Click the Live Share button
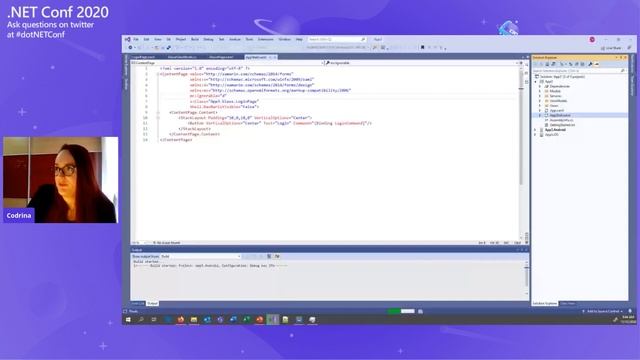The height and width of the screenshot is (360, 640). [611, 48]
